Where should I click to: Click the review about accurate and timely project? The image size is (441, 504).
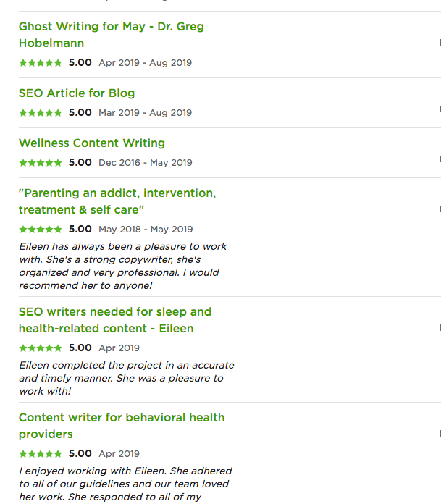coord(125,378)
